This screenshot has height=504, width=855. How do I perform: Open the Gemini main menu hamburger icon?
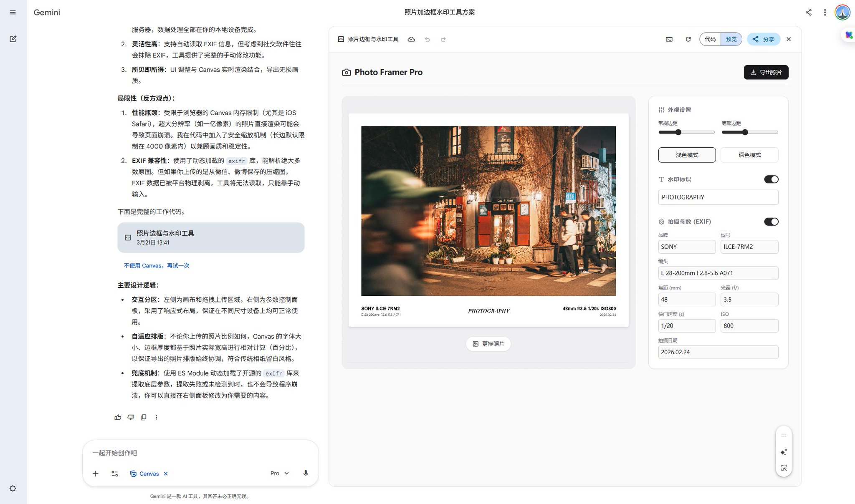pyautogui.click(x=13, y=13)
